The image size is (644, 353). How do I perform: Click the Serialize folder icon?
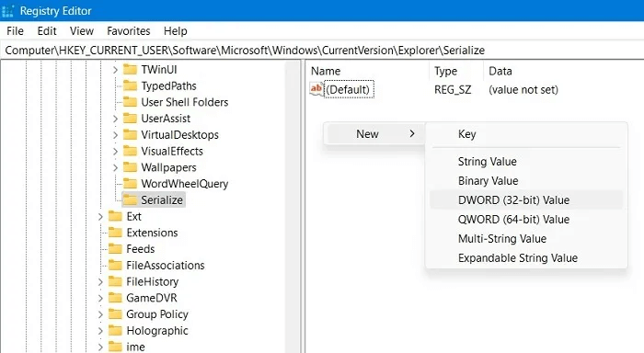click(x=130, y=199)
